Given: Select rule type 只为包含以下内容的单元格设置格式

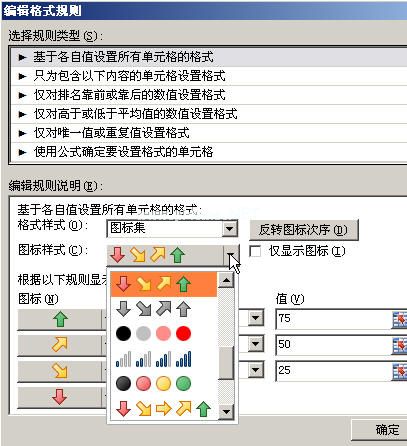Looking at the screenshot, I should pos(209,76).
